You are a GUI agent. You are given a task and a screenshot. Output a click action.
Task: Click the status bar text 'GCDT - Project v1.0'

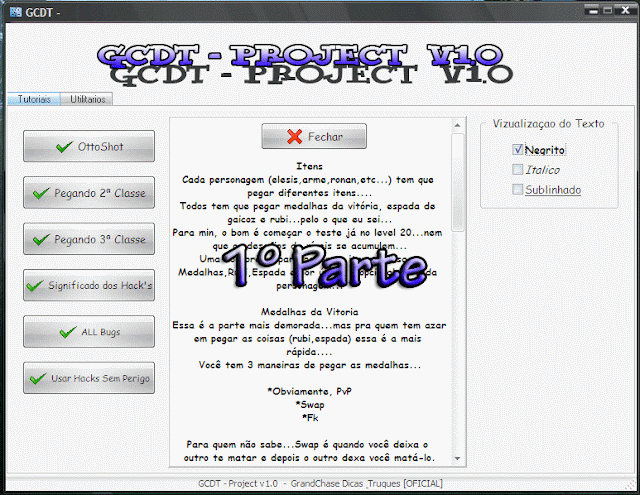pos(238,484)
